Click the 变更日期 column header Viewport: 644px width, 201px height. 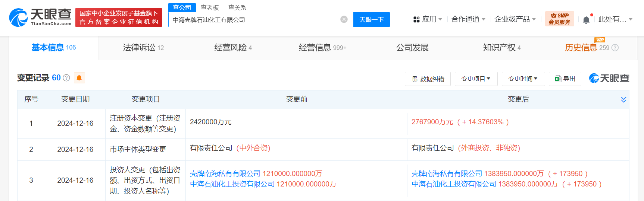click(75, 99)
